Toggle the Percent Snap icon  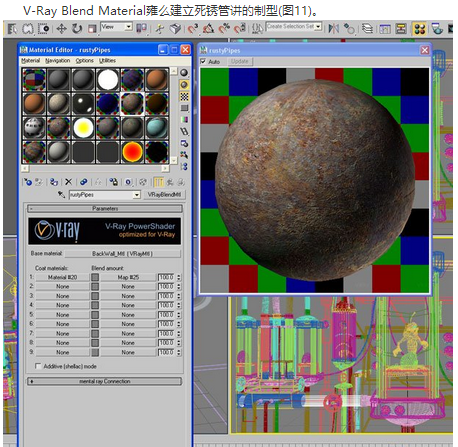pyautogui.click(x=224, y=29)
